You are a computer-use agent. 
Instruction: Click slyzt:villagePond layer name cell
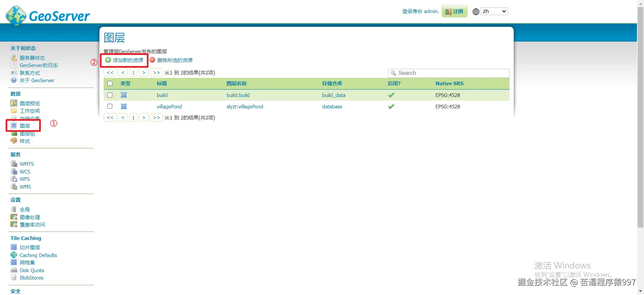[x=245, y=106]
